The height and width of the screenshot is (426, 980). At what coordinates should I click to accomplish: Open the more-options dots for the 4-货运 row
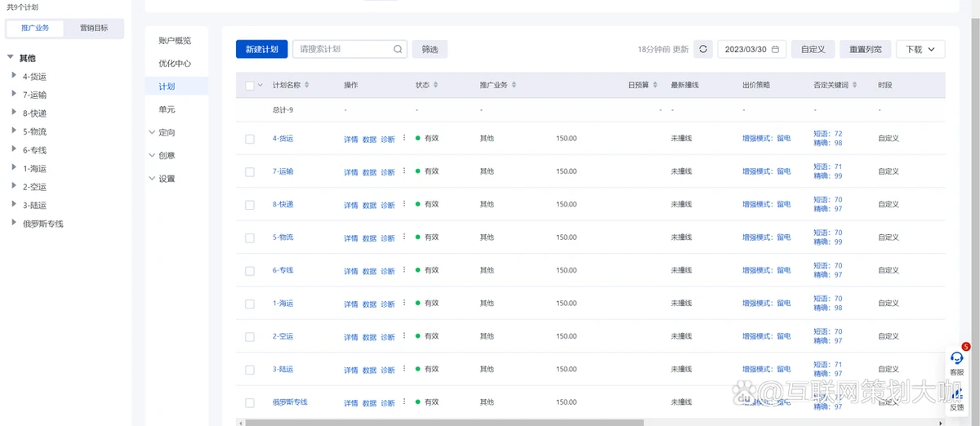coord(403,138)
